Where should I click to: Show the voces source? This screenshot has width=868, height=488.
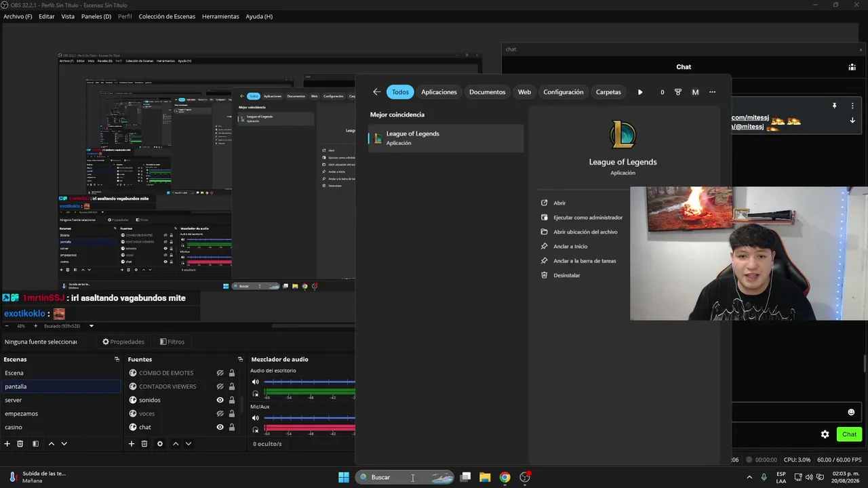point(220,413)
